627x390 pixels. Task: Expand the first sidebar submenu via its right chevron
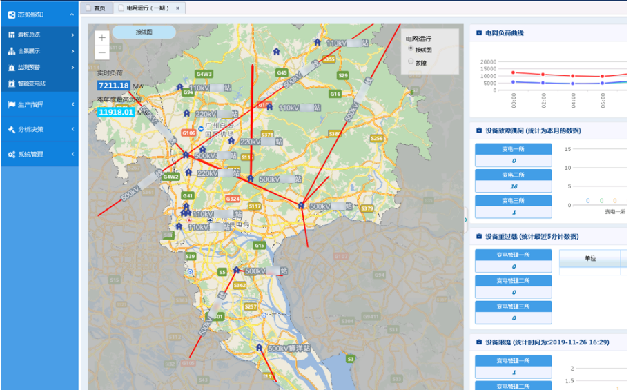(x=73, y=35)
